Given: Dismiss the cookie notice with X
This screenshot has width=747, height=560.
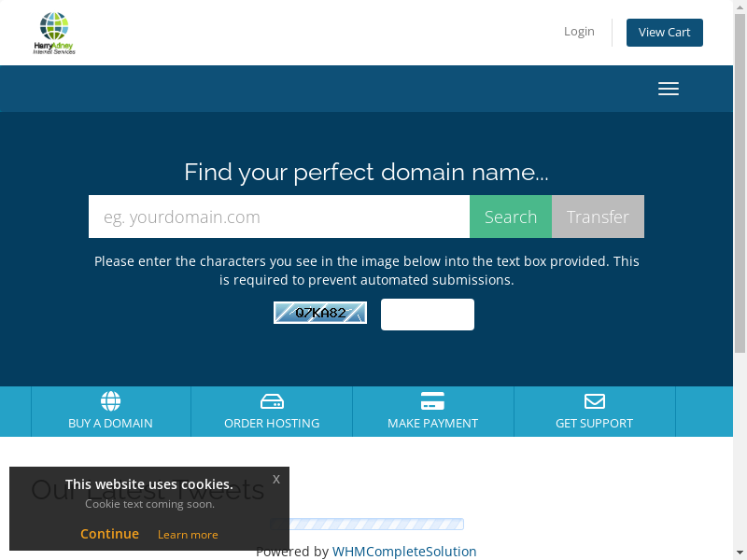Looking at the screenshot, I should point(276,479).
